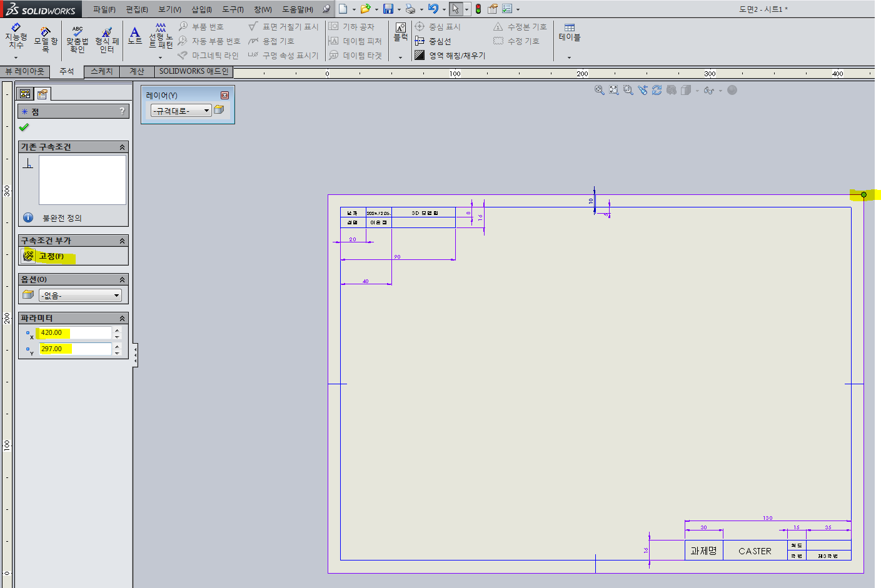Confirm the point with the green checkmark

(24, 127)
